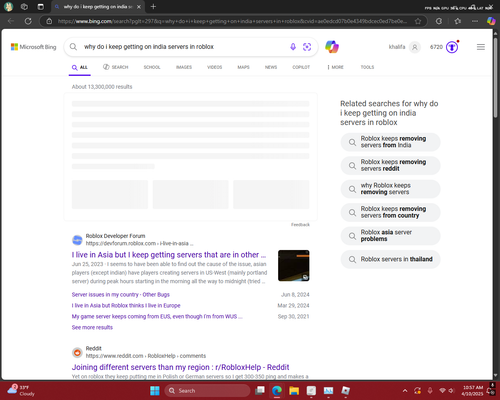Expand the MORE search categories menu

(x=335, y=67)
